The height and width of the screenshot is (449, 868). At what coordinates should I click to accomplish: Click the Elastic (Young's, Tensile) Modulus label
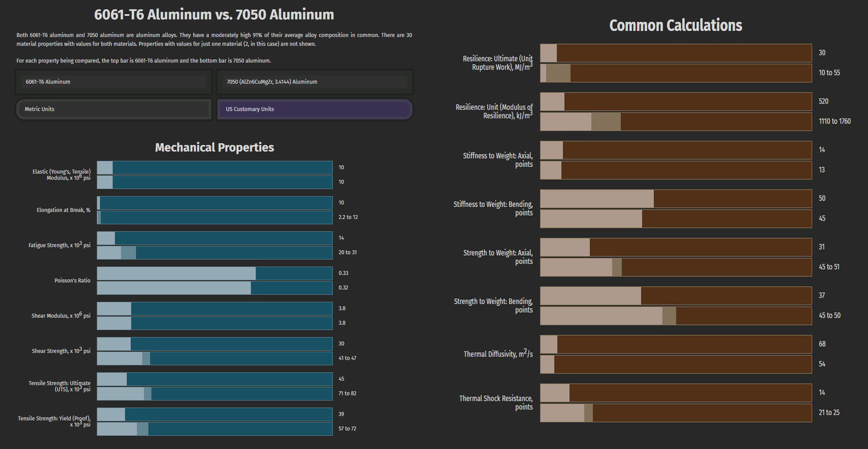(61, 175)
